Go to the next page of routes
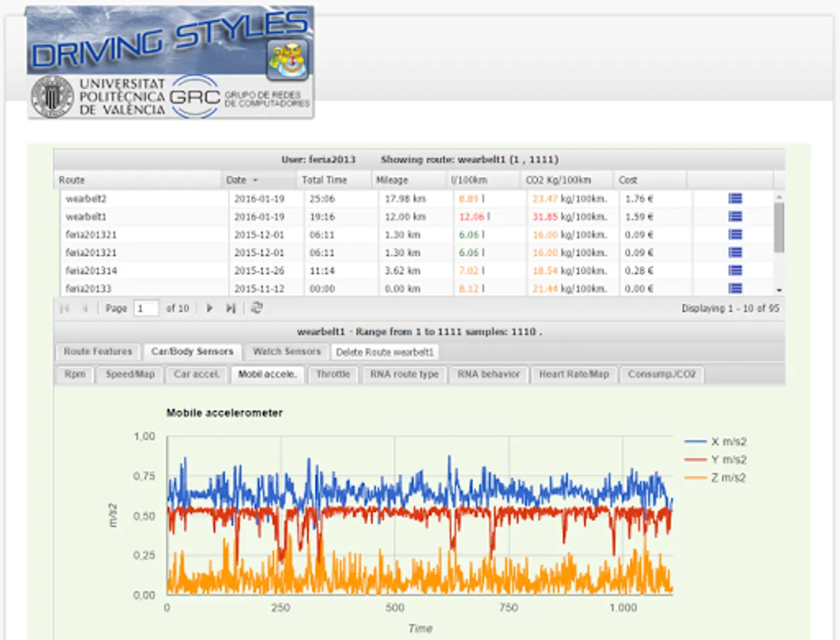This screenshot has width=840, height=640. pos(209,308)
